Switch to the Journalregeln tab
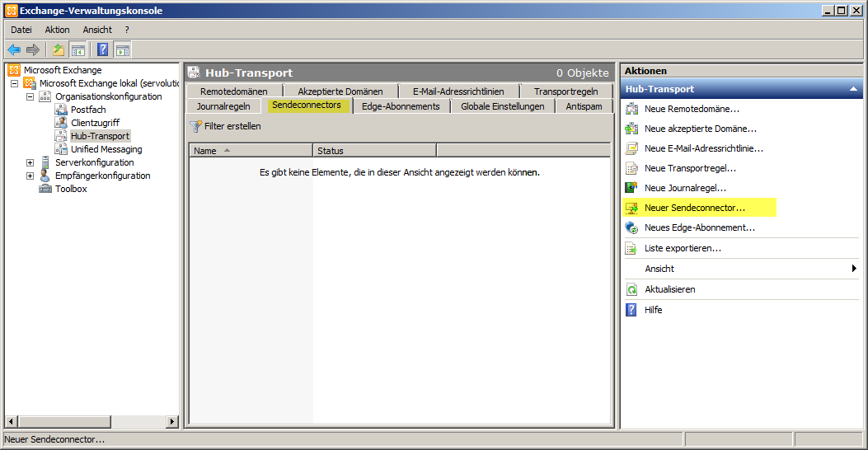Viewport: 868px width, 450px height. click(x=223, y=106)
